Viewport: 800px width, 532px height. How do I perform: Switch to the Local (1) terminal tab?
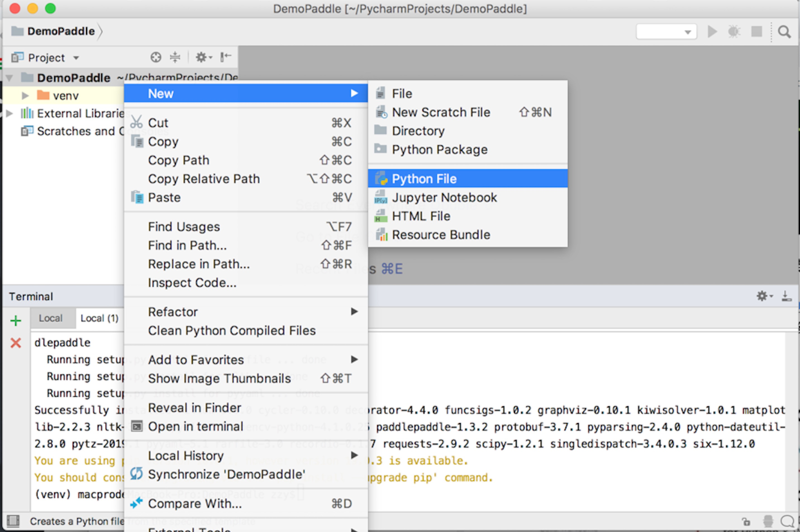tap(99, 318)
